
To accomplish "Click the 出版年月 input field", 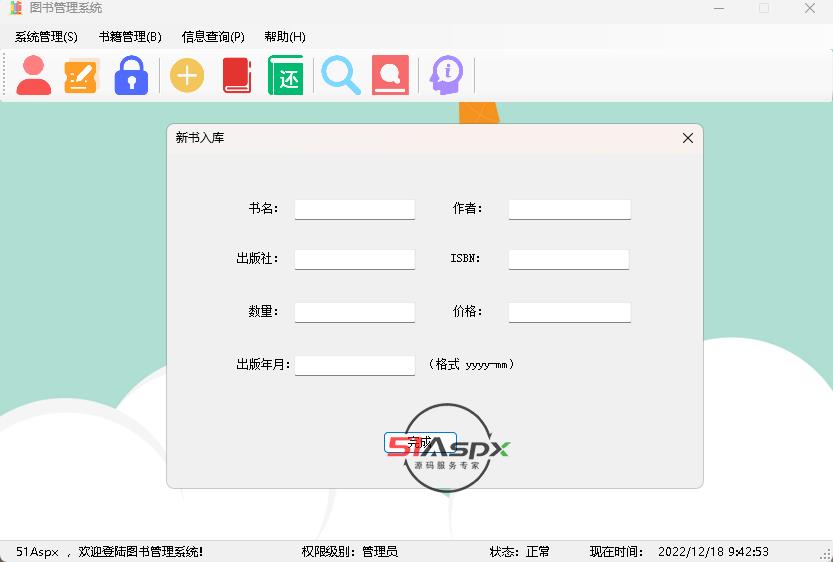I will [x=355, y=365].
